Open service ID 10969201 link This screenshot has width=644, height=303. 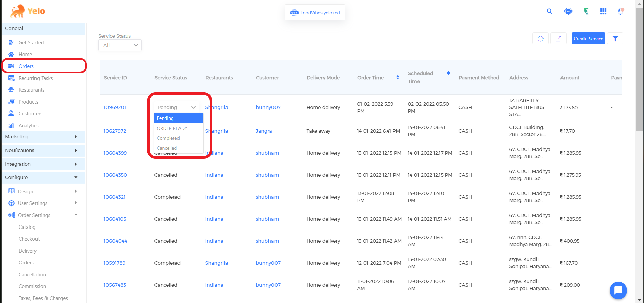(115, 107)
